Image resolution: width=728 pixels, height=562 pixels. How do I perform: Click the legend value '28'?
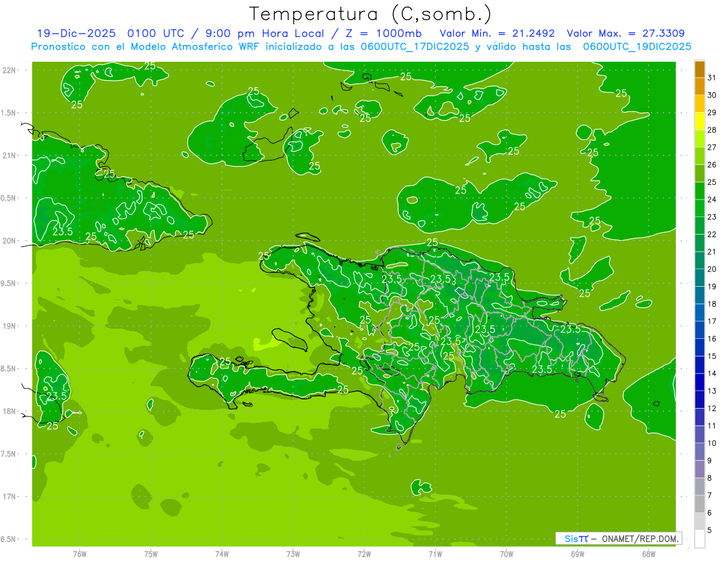[x=712, y=130]
